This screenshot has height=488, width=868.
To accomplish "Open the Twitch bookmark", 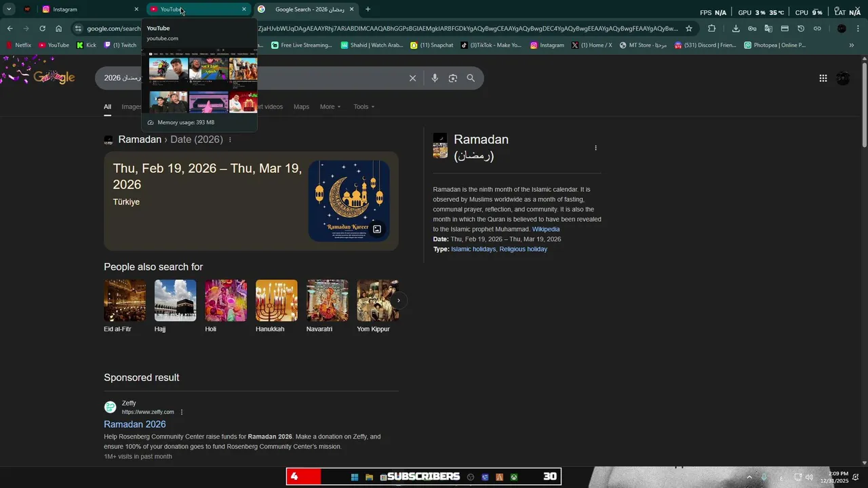I will (120, 45).
